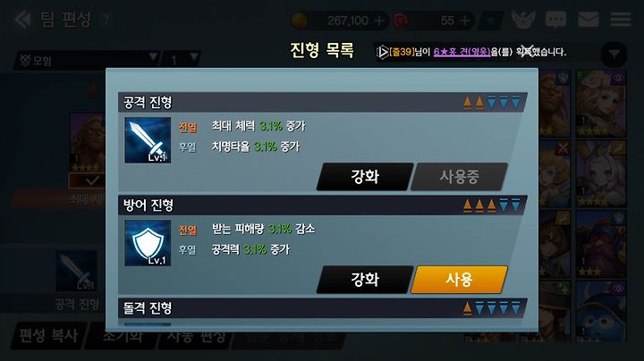644x361 pixels.
Task: Select the white-haired hero thumbnail
Action: click(601, 174)
